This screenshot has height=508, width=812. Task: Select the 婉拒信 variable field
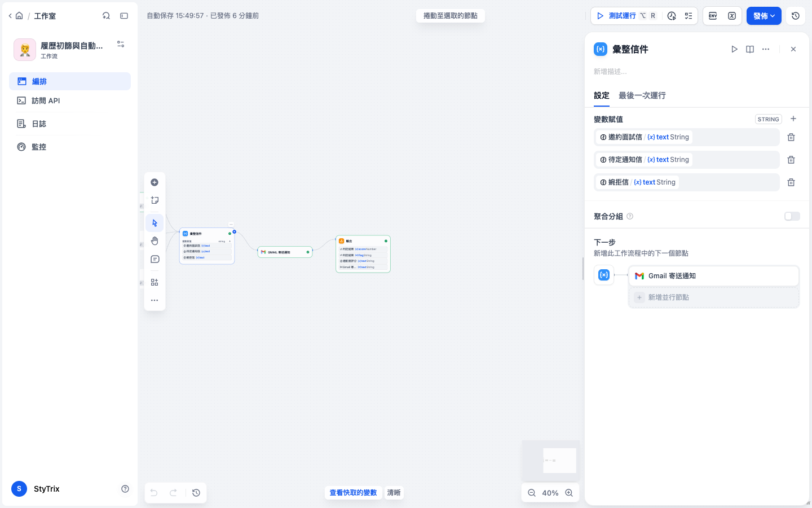tap(687, 182)
